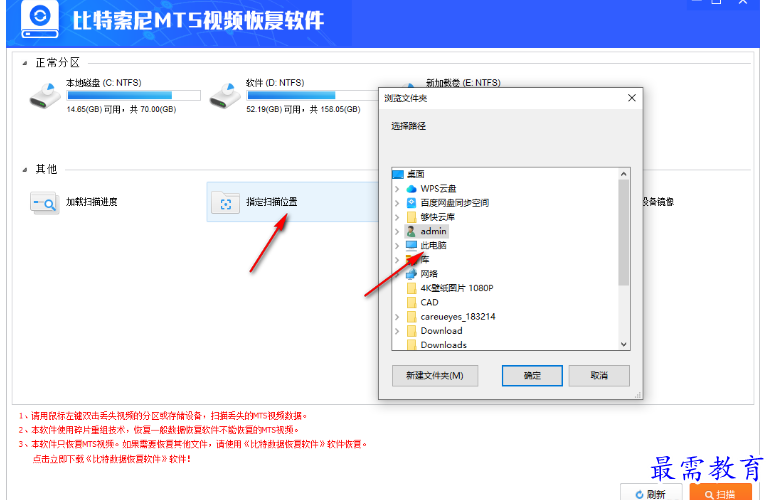This screenshot has width=772, height=500.
Task: Select the WPS cloud drive icon
Action: [411, 188]
